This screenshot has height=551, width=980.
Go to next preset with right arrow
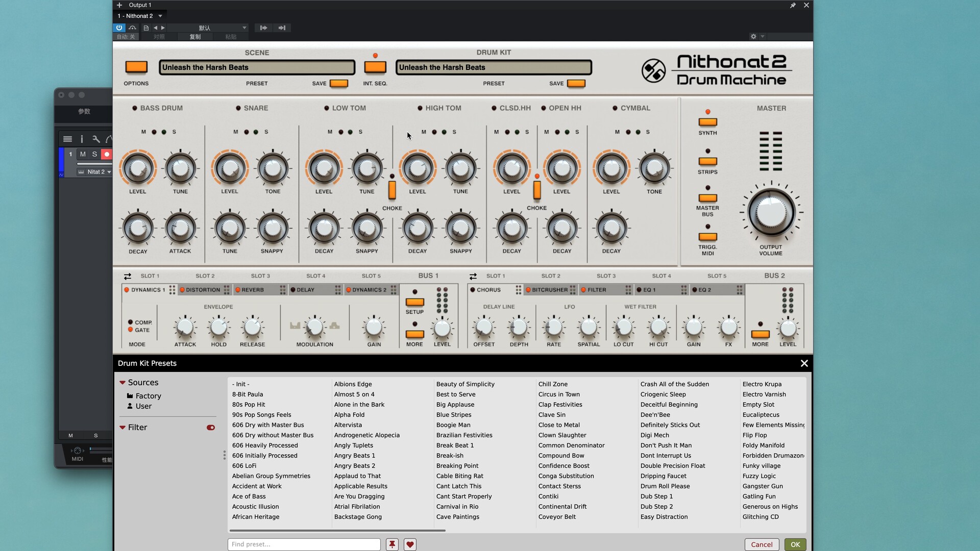pos(163,28)
